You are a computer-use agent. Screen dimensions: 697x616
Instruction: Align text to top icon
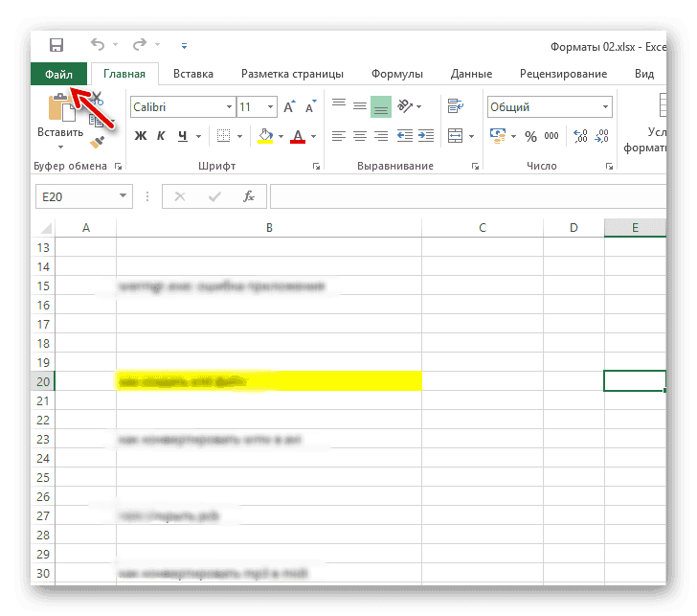pos(339,105)
